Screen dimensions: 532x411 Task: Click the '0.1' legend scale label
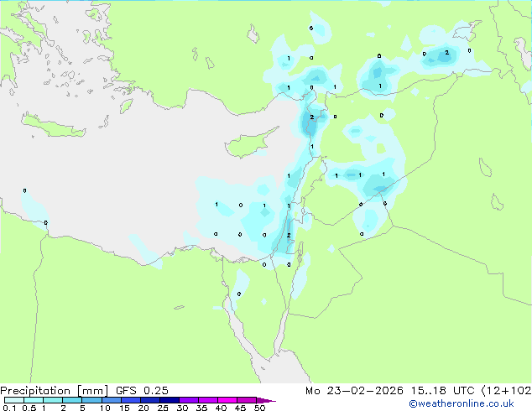tap(9, 408)
